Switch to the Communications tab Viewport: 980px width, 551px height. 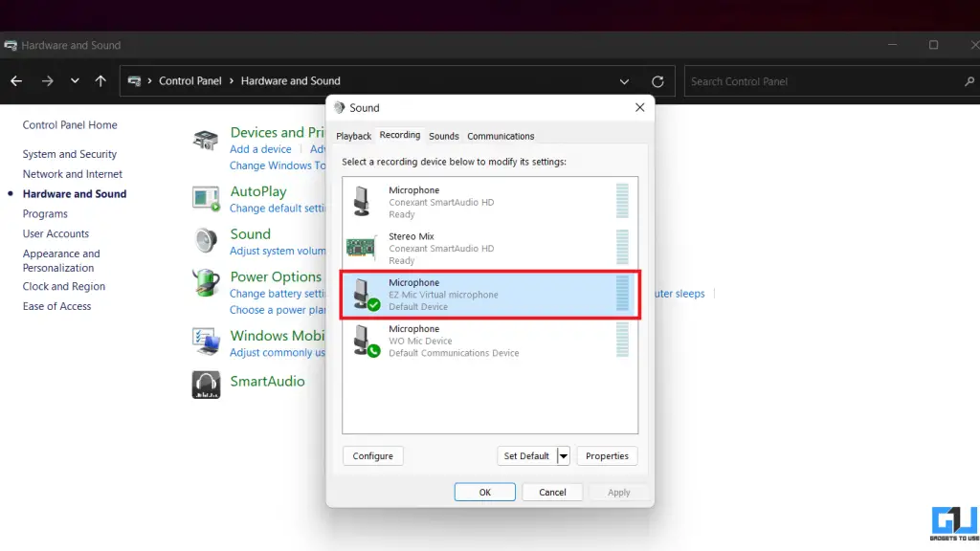(x=501, y=136)
